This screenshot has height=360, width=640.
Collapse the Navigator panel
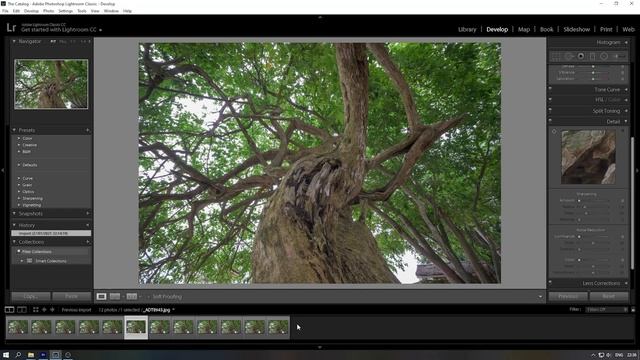(14, 42)
